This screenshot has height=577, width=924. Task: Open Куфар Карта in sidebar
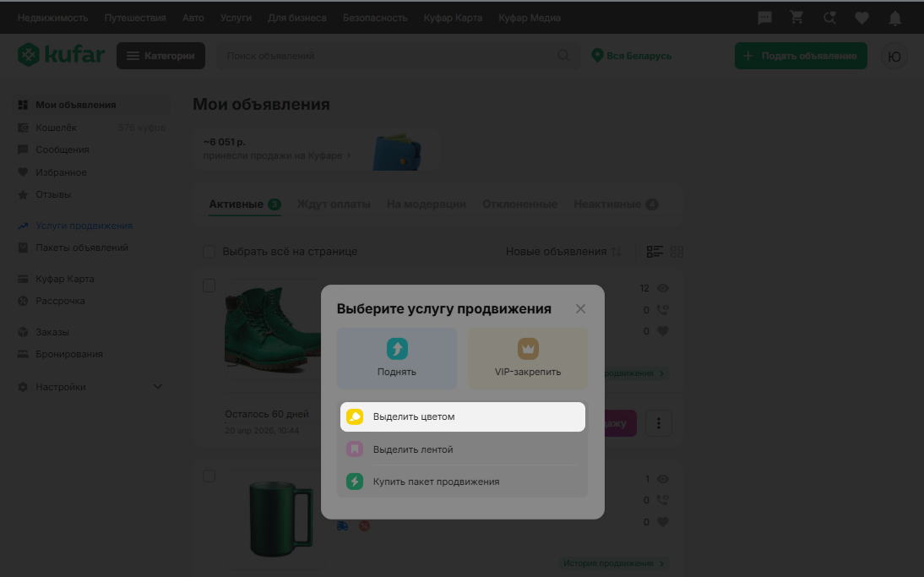(x=92, y=279)
